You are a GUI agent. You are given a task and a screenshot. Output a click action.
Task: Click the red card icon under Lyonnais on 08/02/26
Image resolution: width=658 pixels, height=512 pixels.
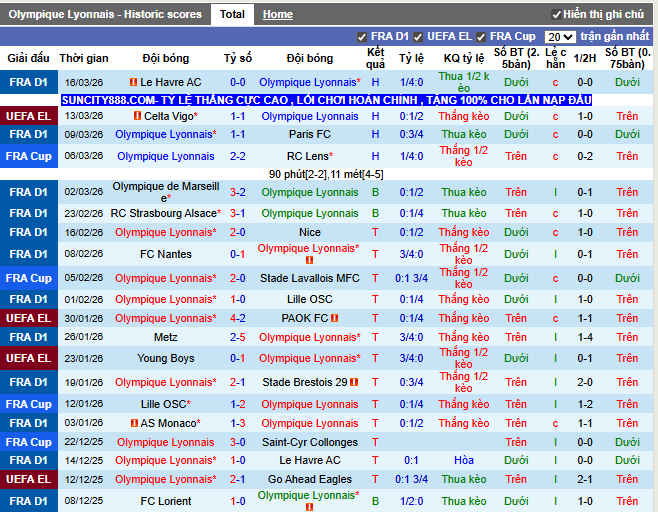[309, 260]
